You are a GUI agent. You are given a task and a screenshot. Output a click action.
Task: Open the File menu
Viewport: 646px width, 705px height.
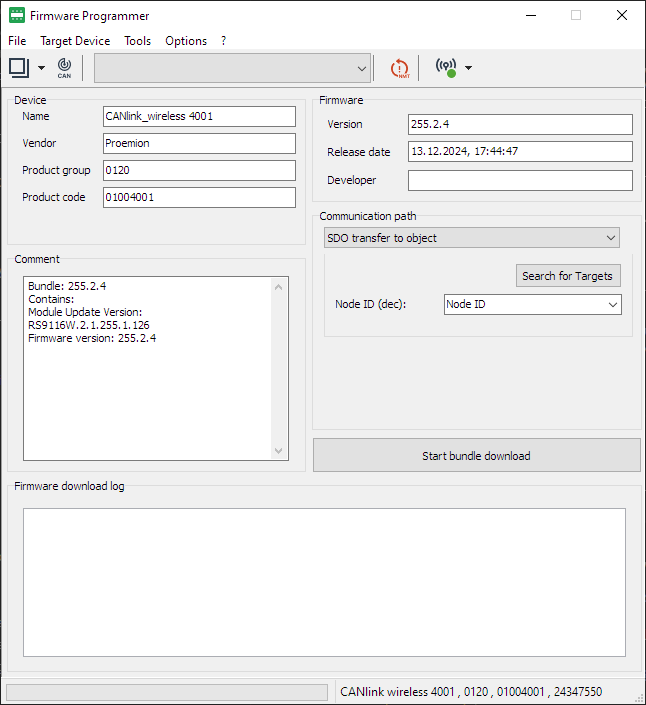pyautogui.click(x=17, y=41)
